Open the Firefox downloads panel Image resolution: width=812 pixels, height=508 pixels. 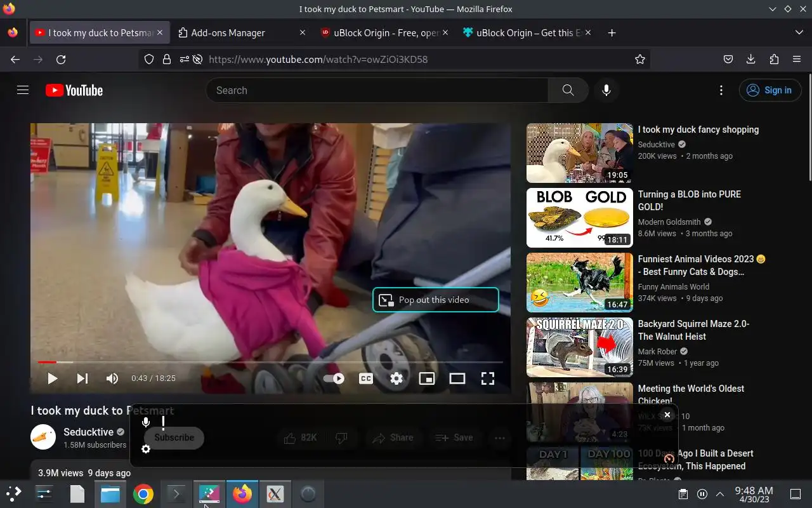[751, 59]
